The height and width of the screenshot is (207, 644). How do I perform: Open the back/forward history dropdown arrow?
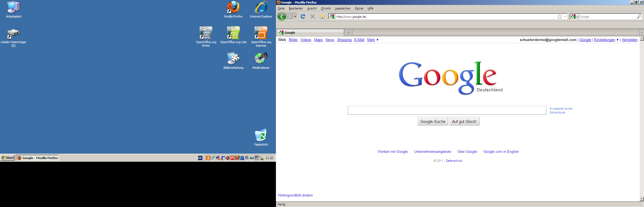pos(295,16)
